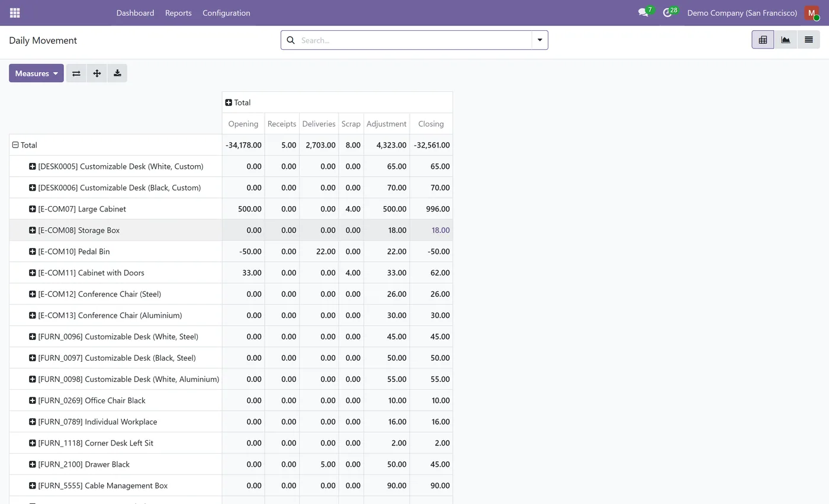The height and width of the screenshot is (504, 829).
Task: Toggle the search options dropdown arrow
Action: click(540, 40)
